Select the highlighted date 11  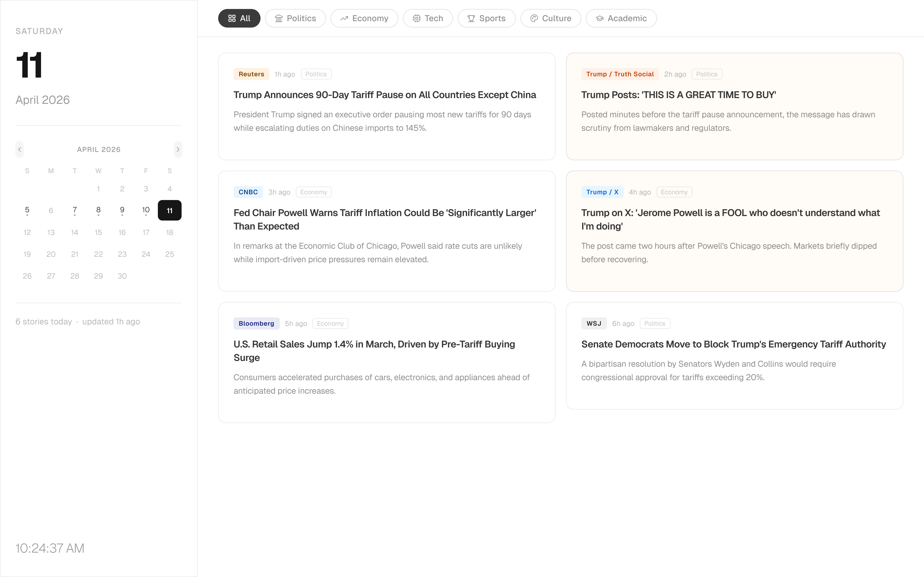tap(170, 210)
